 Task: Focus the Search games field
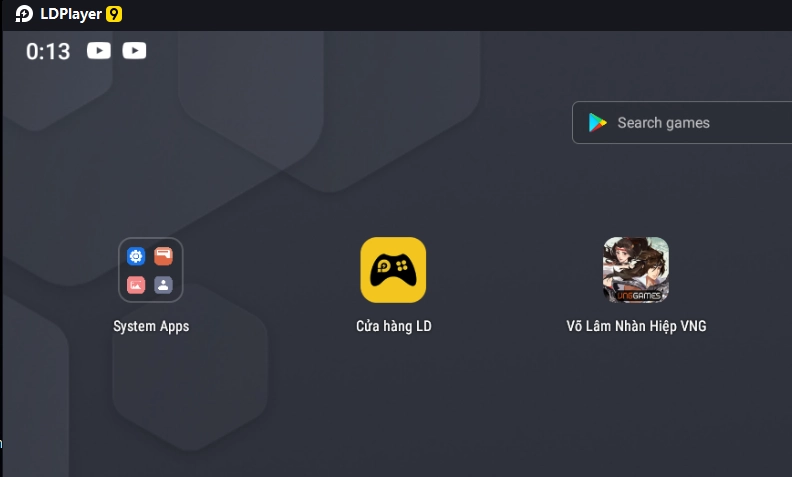point(682,123)
